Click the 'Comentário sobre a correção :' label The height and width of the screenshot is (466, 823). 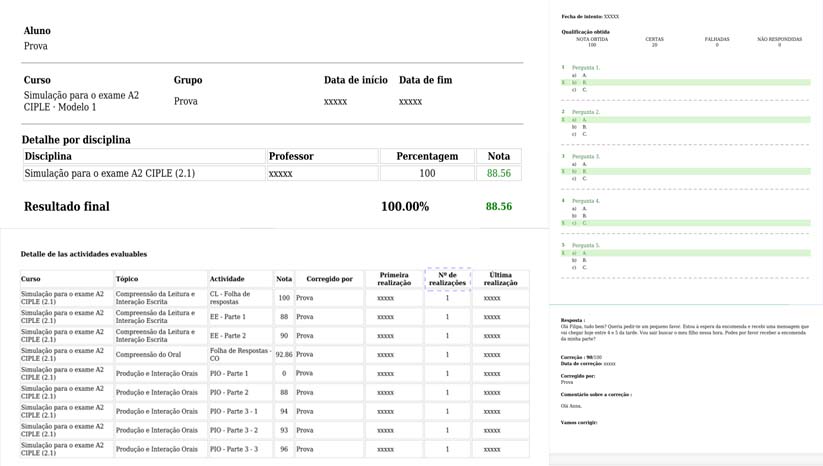596,395
